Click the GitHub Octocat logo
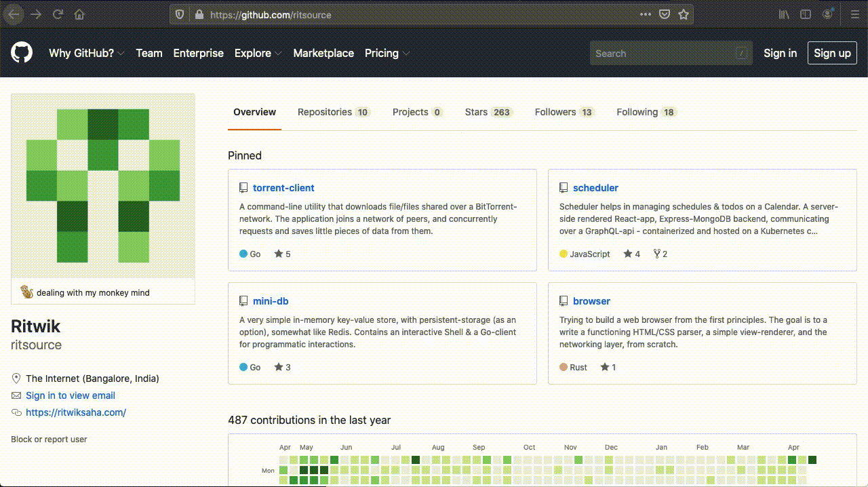The width and height of the screenshot is (868, 487). (22, 53)
